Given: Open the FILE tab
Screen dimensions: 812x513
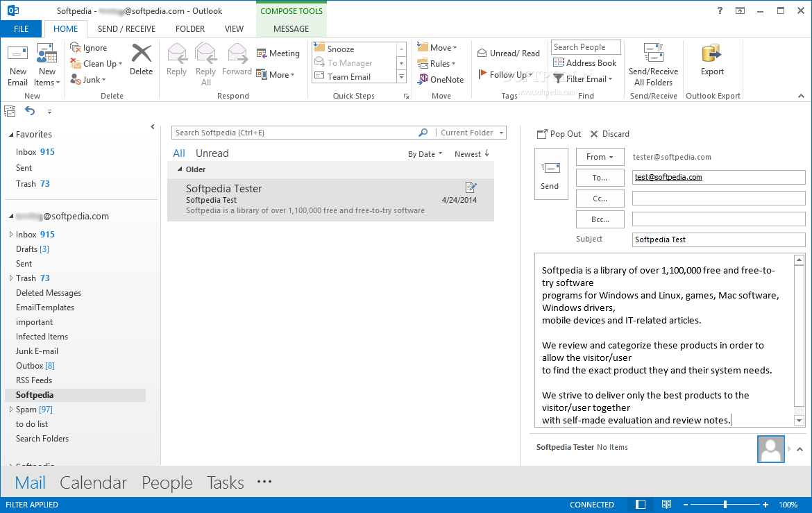Looking at the screenshot, I should (22, 29).
